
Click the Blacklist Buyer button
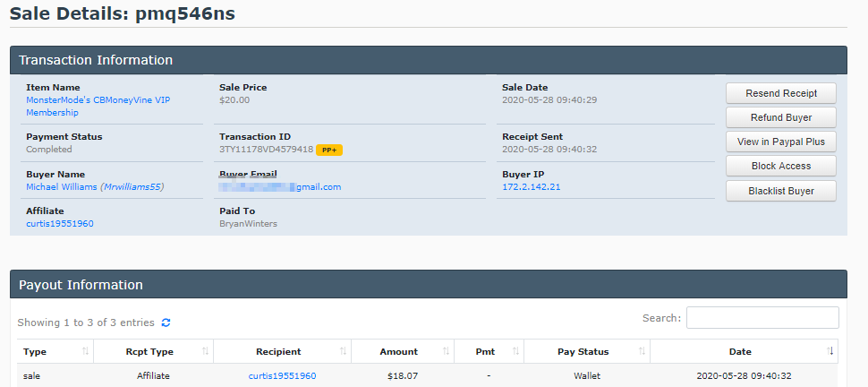coord(781,191)
